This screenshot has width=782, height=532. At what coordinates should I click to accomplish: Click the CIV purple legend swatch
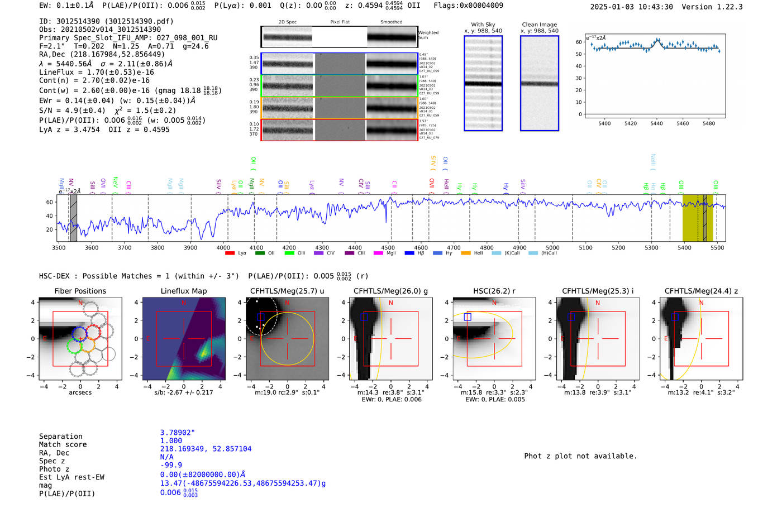(318, 253)
